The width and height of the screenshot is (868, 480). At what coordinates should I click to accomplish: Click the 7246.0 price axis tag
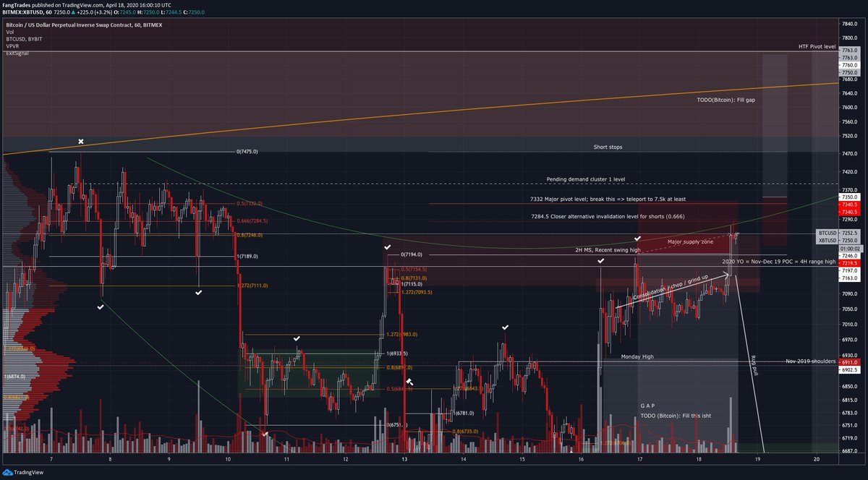point(849,255)
